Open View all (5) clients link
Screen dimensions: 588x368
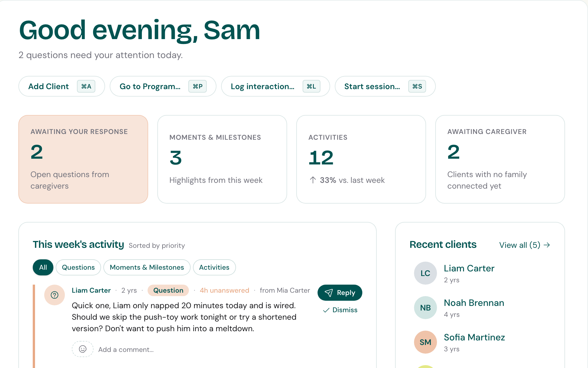(525, 245)
